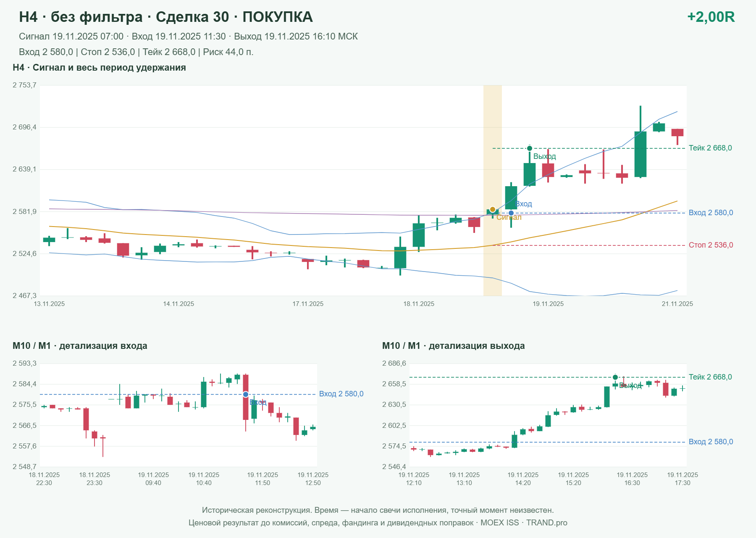756x538 pixels.
Task: Click the 14.11.2025 date axis label
Action: click(x=178, y=304)
